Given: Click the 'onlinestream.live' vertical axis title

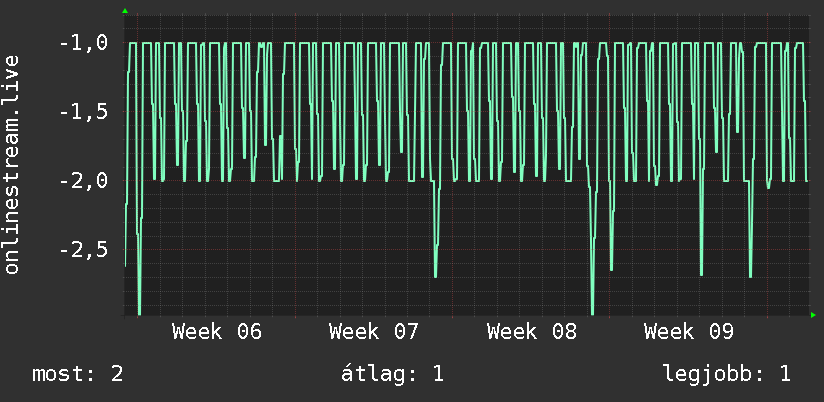Looking at the screenshot, I should click(x=12, y=164).
